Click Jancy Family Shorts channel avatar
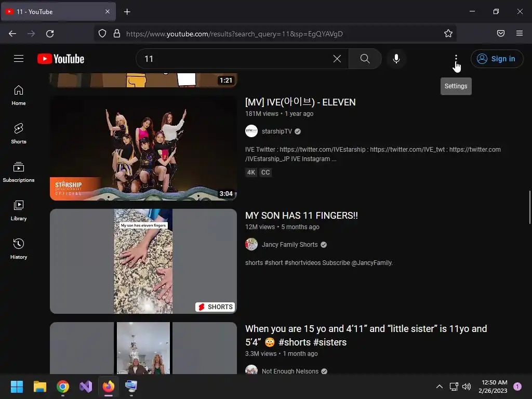The image size is (532, 399). 251,244
